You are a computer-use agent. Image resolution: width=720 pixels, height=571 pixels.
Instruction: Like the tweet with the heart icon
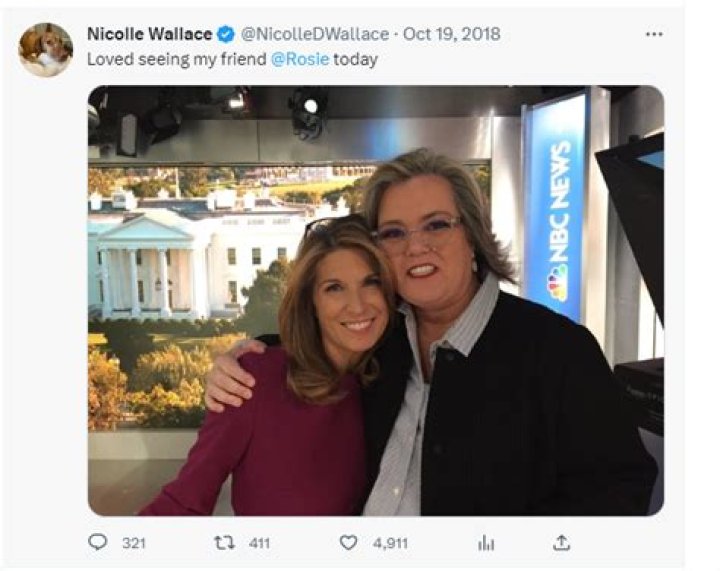point(348,542)
